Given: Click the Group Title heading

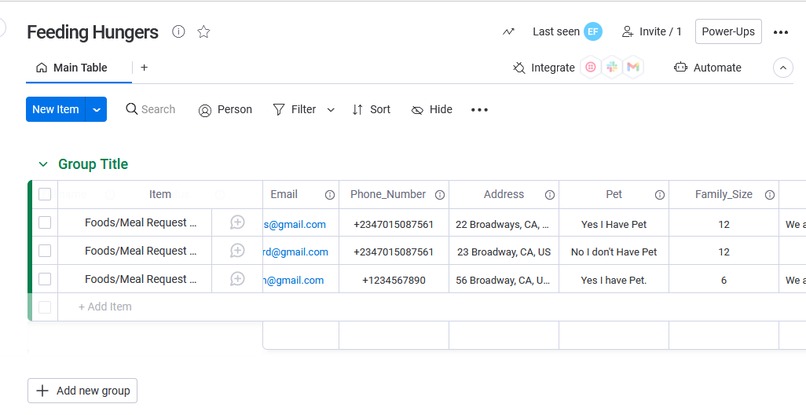Looking at the screenshot, I should [93, 164].
